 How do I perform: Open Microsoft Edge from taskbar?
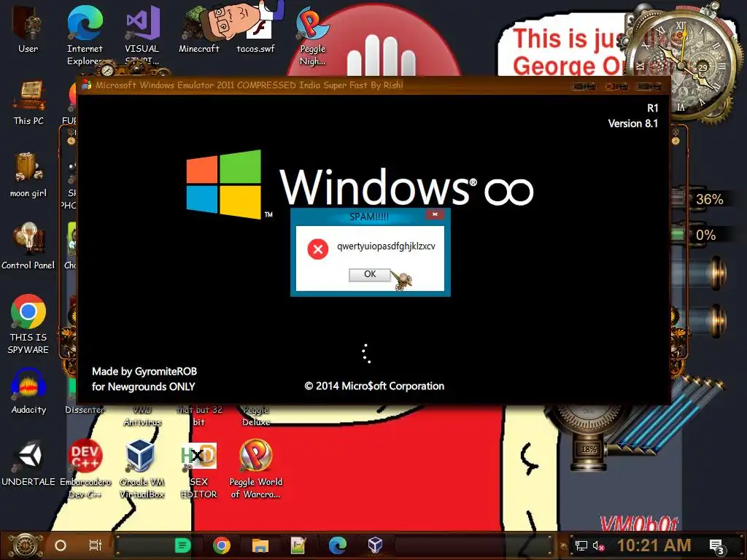[337, 545]
